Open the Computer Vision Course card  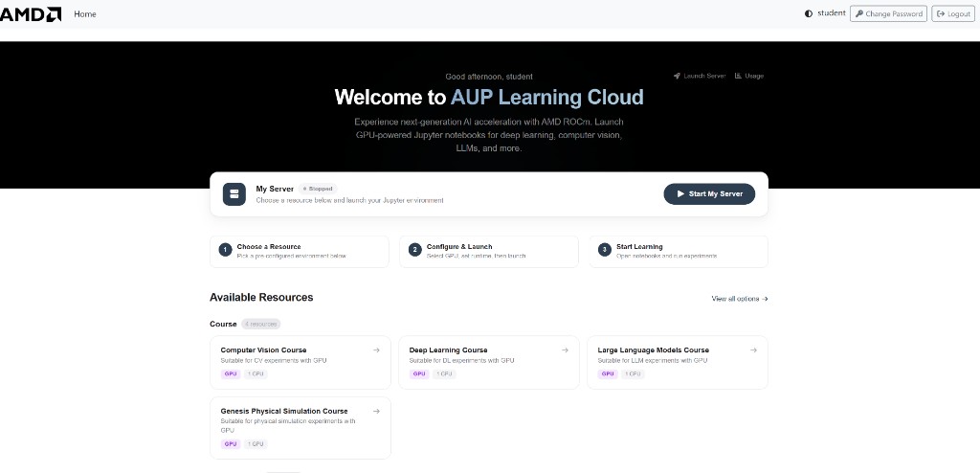(300, 362)
